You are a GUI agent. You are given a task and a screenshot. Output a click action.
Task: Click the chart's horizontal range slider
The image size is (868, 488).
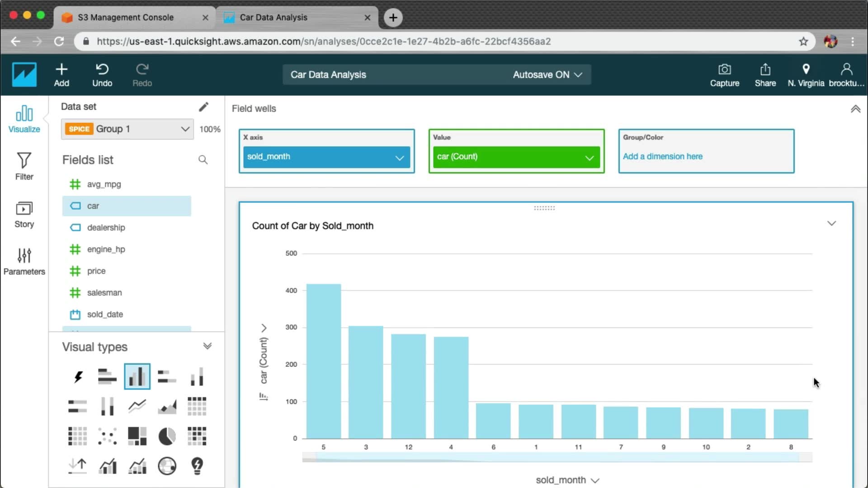(x=557, y=458)
